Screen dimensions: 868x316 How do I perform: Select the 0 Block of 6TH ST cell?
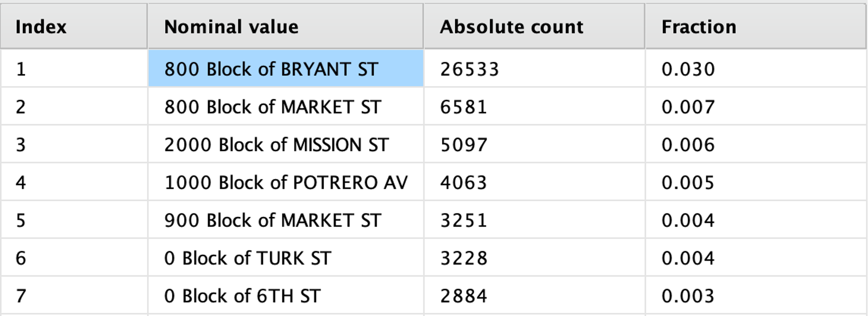(x=286, y=296)
